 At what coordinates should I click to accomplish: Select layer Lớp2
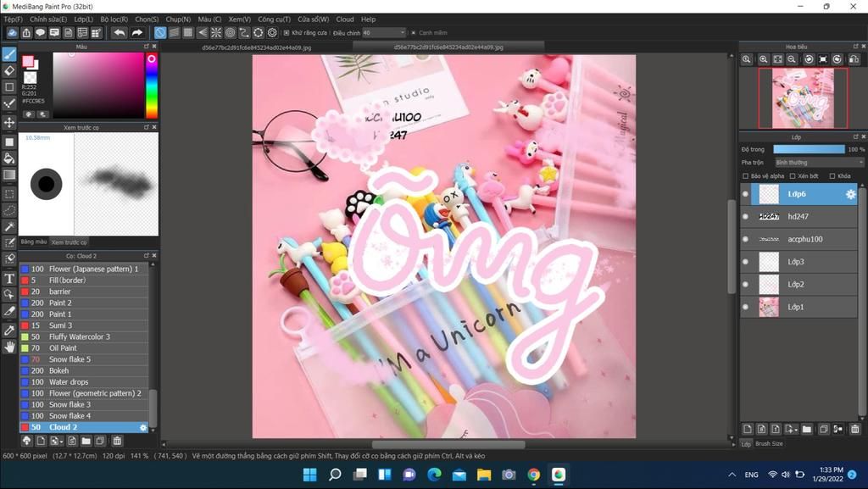point(798,284)
